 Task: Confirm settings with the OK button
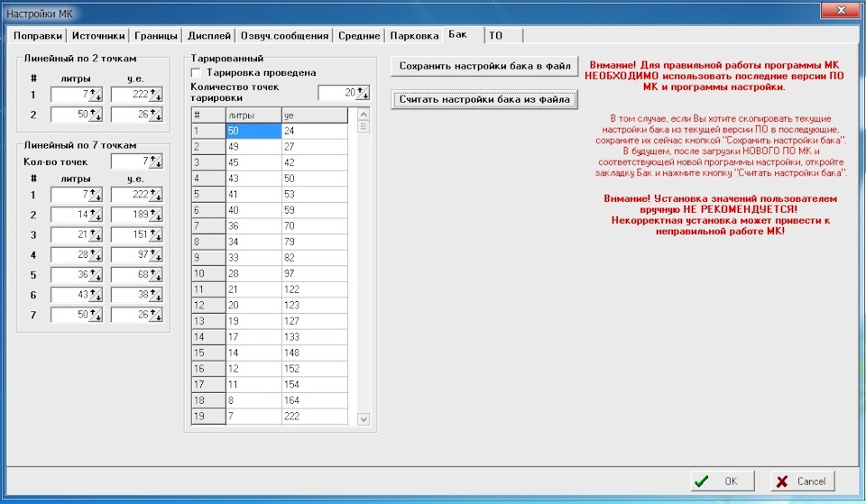[723, 481]
